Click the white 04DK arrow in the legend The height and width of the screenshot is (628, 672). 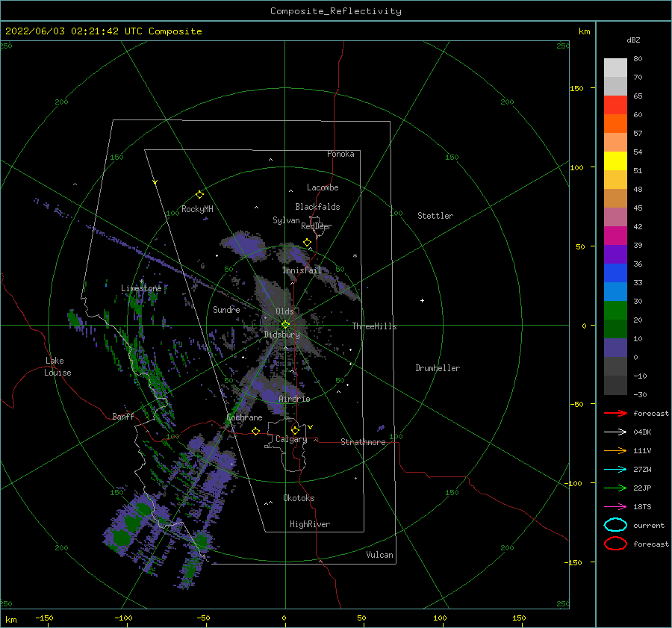coord(615,432)
